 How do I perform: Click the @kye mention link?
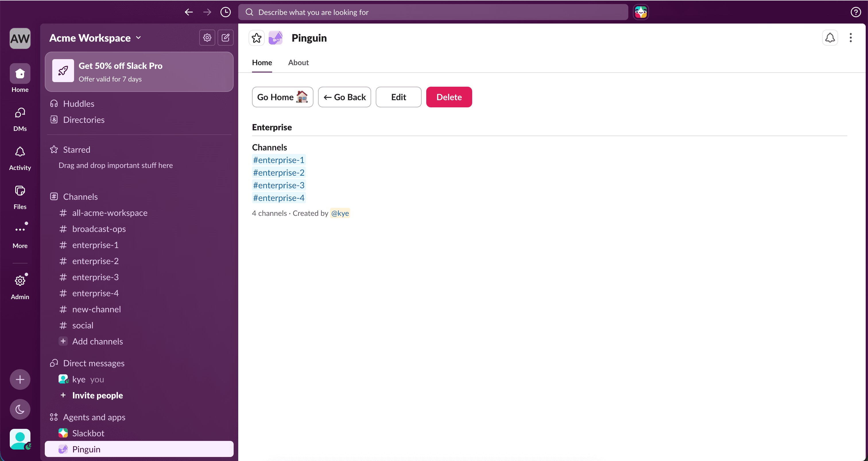pos(340,213)
